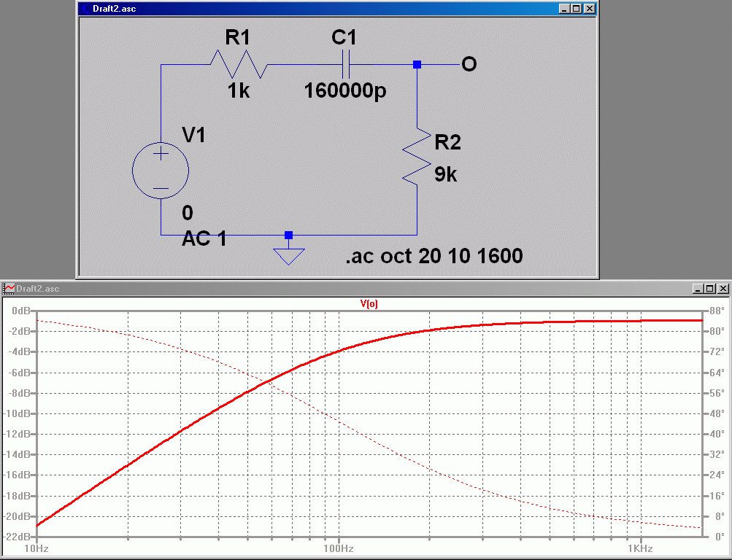This screenshot has height=560, width=732.
Task: Click the -22dB magnitude axis label
Action: pyautogui.click(x=18, y=537)
